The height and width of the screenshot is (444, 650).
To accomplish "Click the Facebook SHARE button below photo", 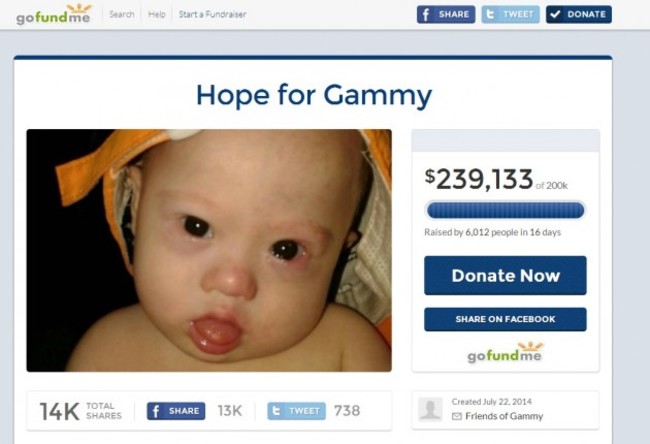I will 176,411.
